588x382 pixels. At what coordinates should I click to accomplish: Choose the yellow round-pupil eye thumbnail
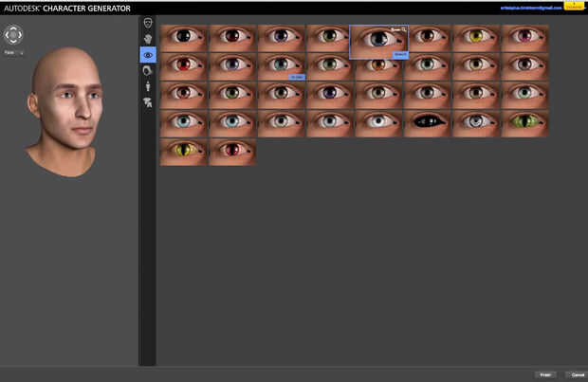[x=476, y=38]
